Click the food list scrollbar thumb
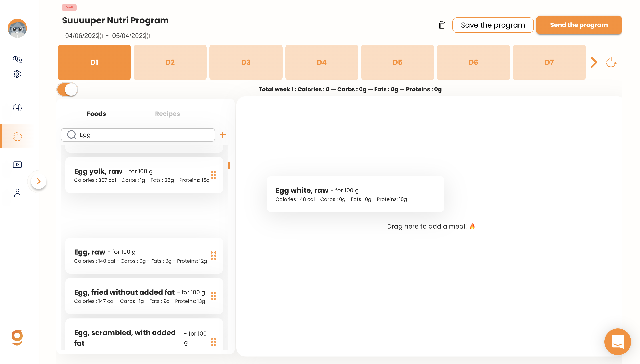 (229, 165)
